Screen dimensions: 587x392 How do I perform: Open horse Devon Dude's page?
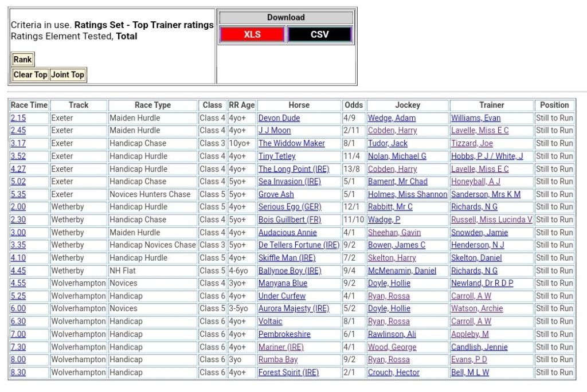coord(279,118)
